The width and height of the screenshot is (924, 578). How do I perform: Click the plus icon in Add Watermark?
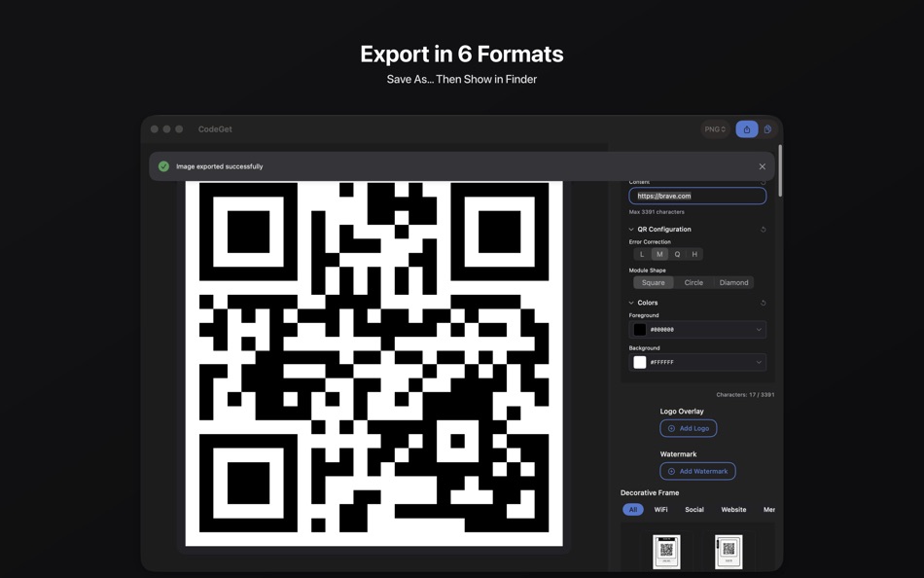click(x=671, y=471)
